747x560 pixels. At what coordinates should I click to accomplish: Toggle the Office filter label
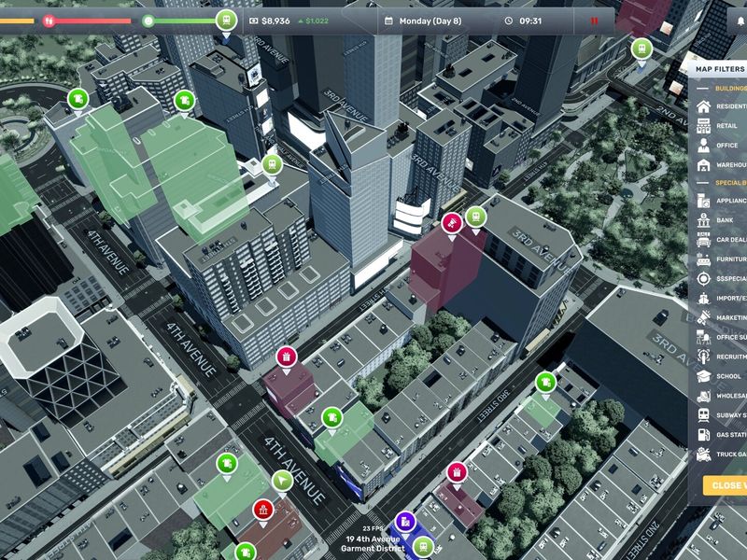(727, 146)
